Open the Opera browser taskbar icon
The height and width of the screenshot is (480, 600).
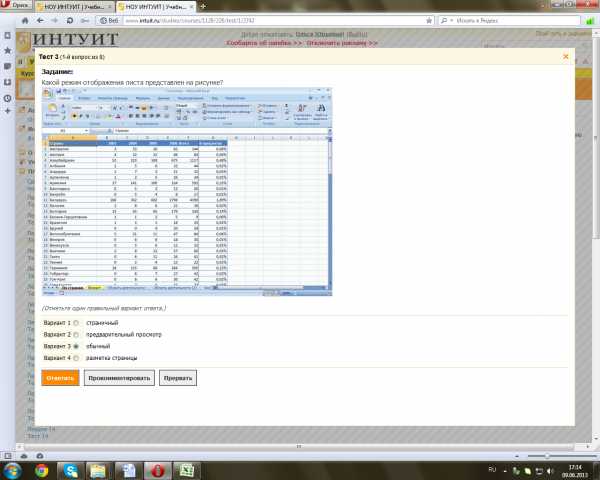[x=158, y=471]
